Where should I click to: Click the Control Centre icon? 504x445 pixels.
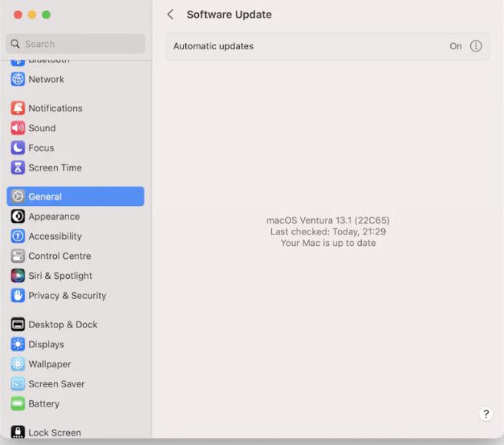click(18, 256)
